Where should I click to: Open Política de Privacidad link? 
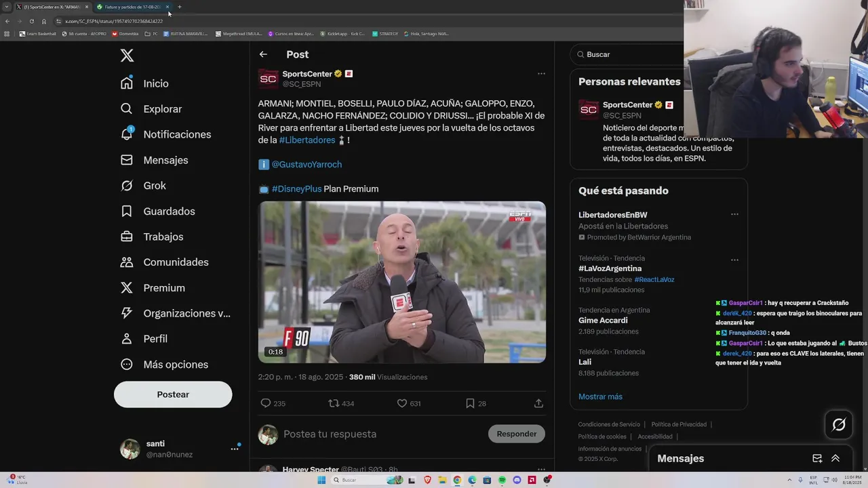(x=679, y=424)
